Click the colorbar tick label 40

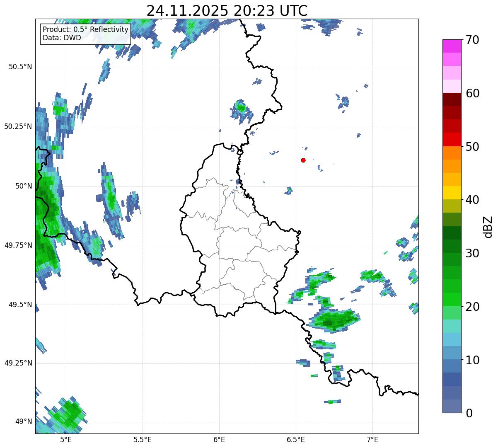(472, 200)
